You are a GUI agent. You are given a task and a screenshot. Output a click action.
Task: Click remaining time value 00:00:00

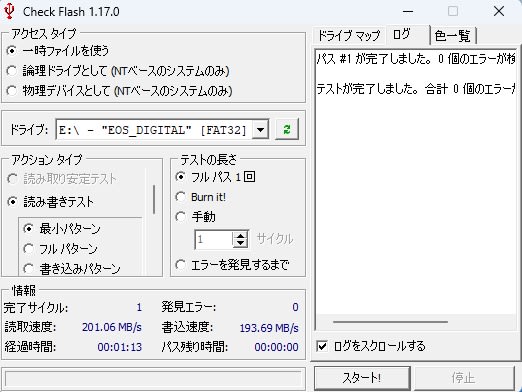pyautogui.click(x=276, y=347)
